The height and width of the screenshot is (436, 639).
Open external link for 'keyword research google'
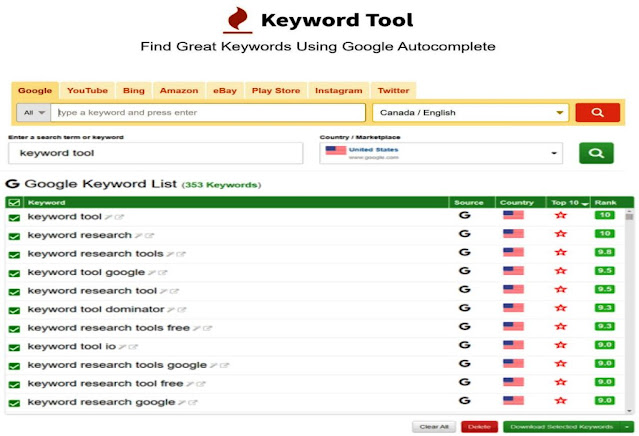pyautogui.click(x=193, y=403)
